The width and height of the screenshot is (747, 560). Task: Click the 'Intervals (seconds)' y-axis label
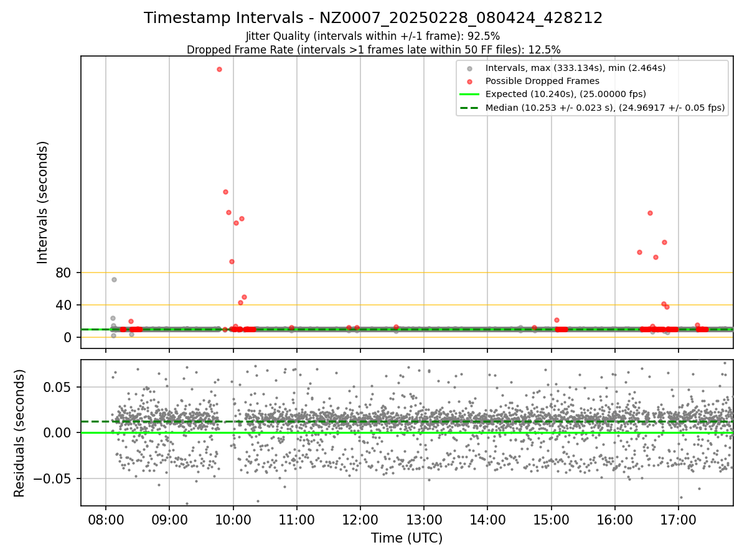tap(42, 202)
